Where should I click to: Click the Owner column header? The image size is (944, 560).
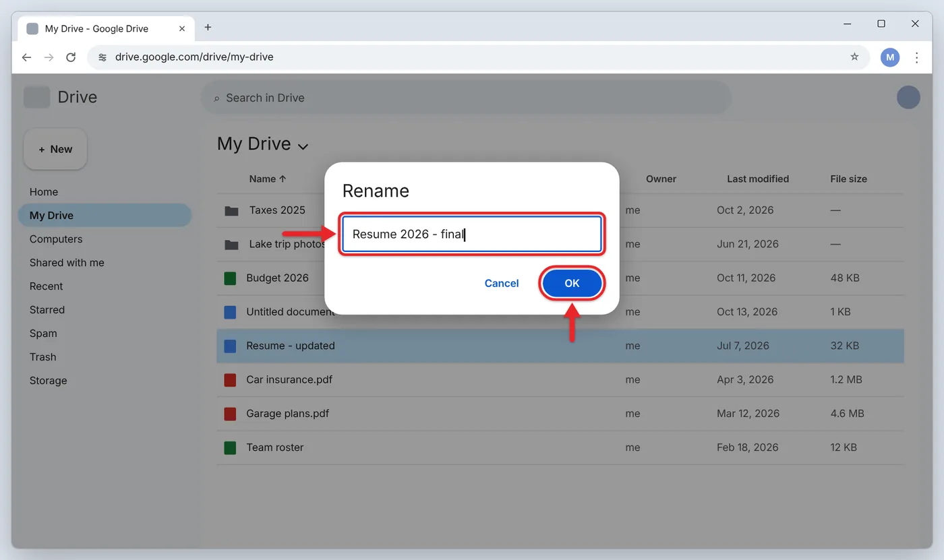point(661,179)
